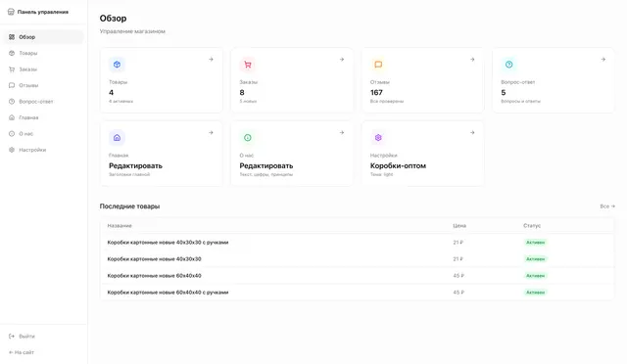Open Товары card via its arrow

coord(211,59)
